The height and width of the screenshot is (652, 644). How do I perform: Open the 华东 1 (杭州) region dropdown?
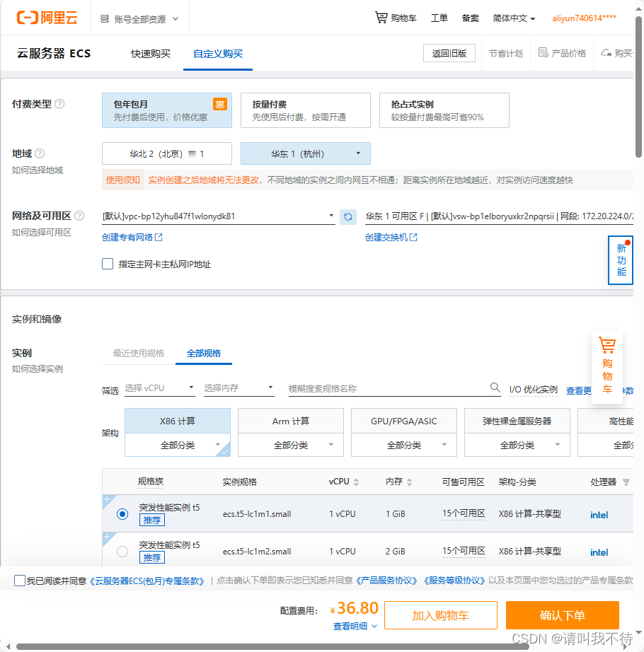pyautogui.click(x=305, y=153)
